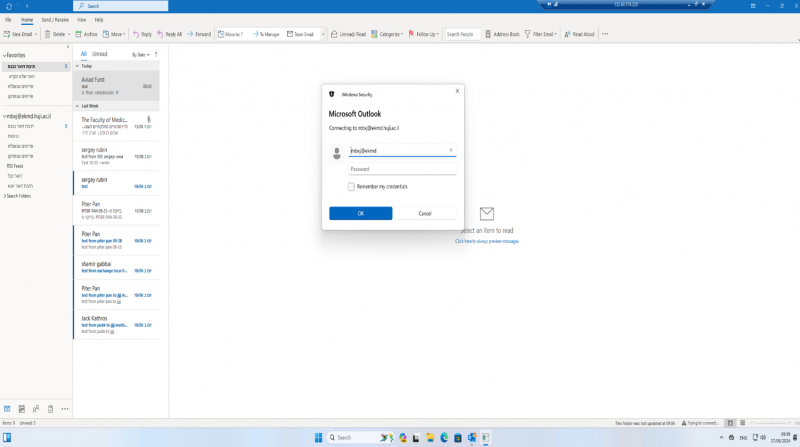Click the Move to ? quick step

(x=231, y=34)
